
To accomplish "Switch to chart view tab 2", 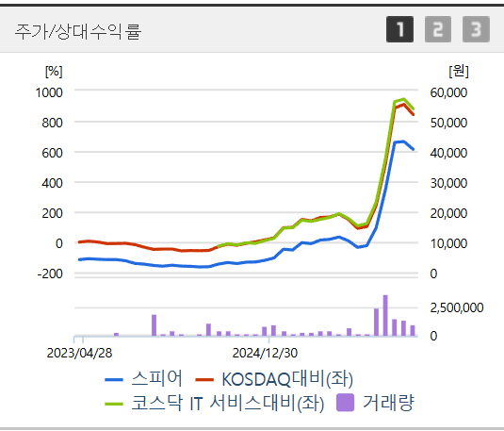I will [x=438, y=29].
